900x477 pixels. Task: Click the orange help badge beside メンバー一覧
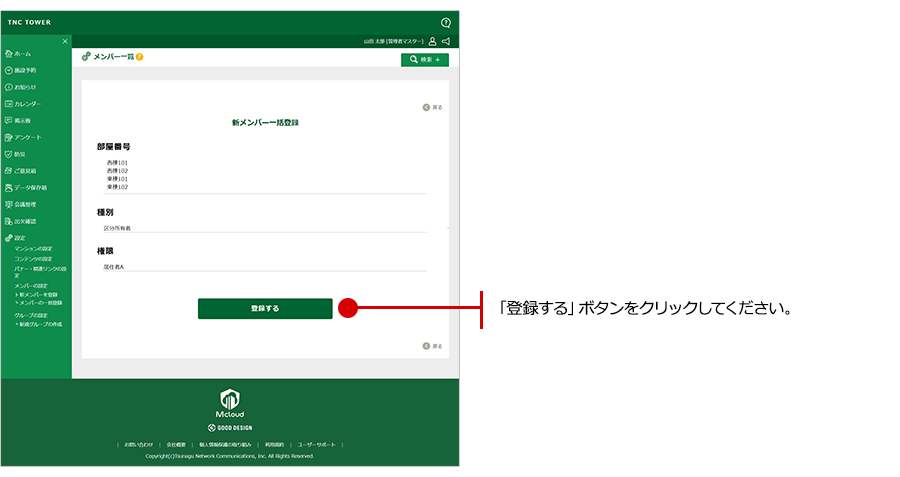[x=139, y=57]
